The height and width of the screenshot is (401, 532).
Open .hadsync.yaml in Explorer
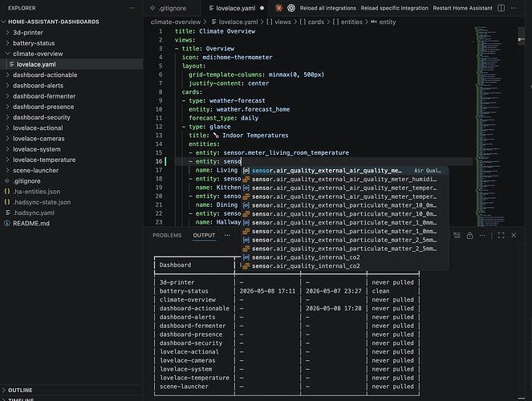(71, 213)
